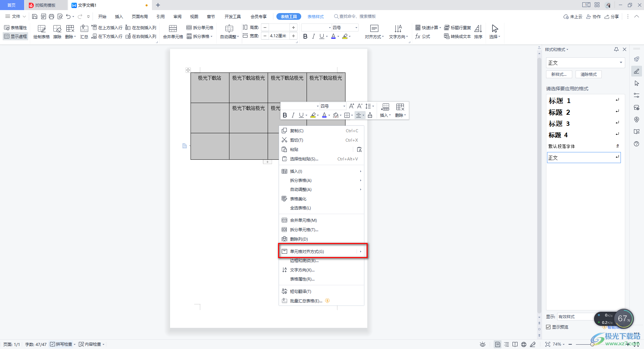Apply mini toolbar cell shading color
644x349 pixels.
click(336, 115)
